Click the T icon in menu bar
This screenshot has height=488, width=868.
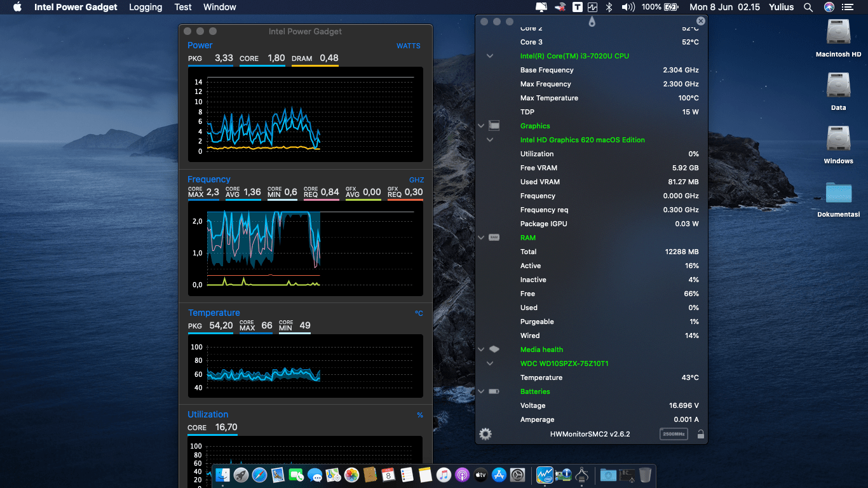(577, 7)
